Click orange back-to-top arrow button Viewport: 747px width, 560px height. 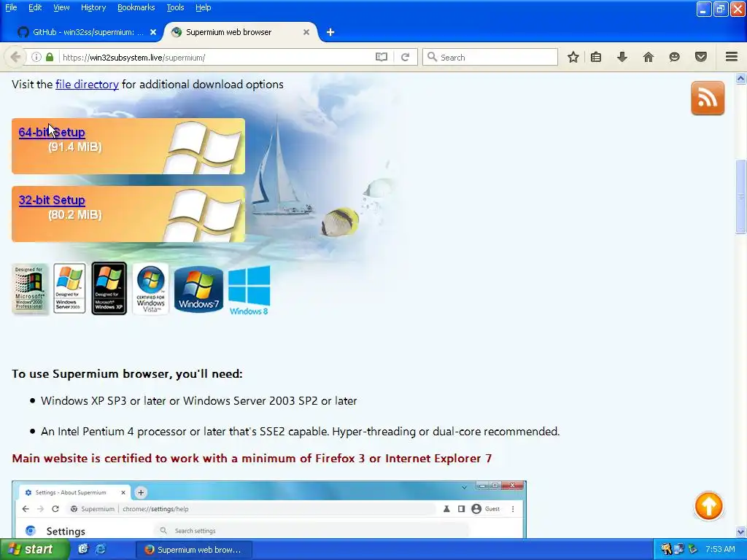[709, 506]
